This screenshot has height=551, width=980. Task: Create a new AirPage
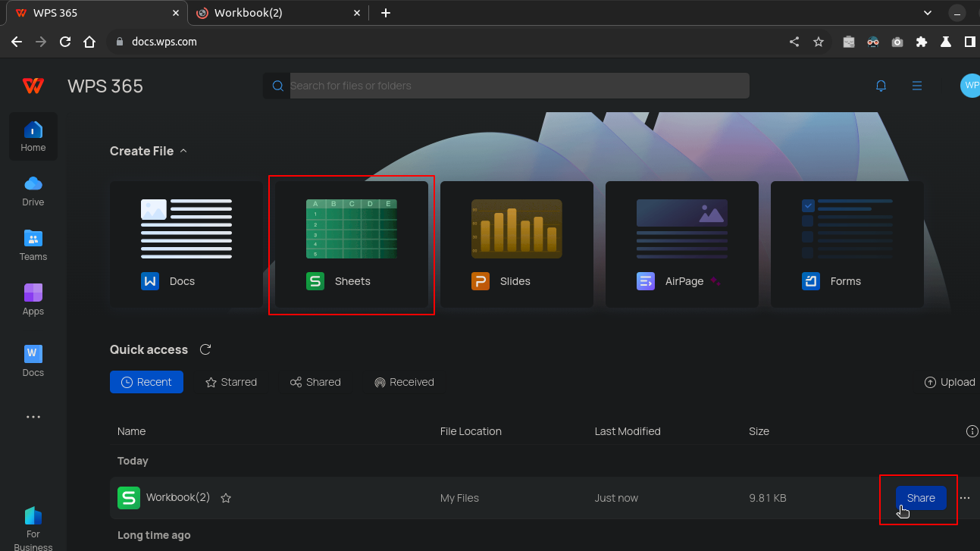(x=682, y=244)
